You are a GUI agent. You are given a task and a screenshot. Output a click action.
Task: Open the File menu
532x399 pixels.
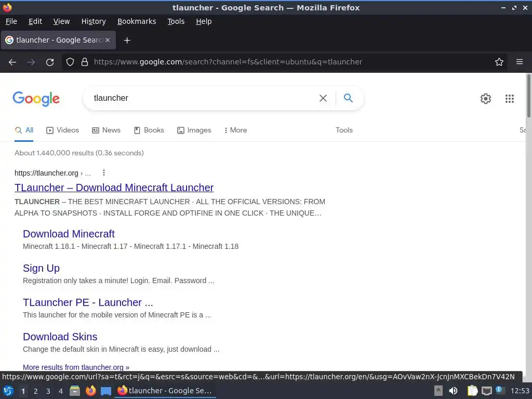click(x=11, y=21)
